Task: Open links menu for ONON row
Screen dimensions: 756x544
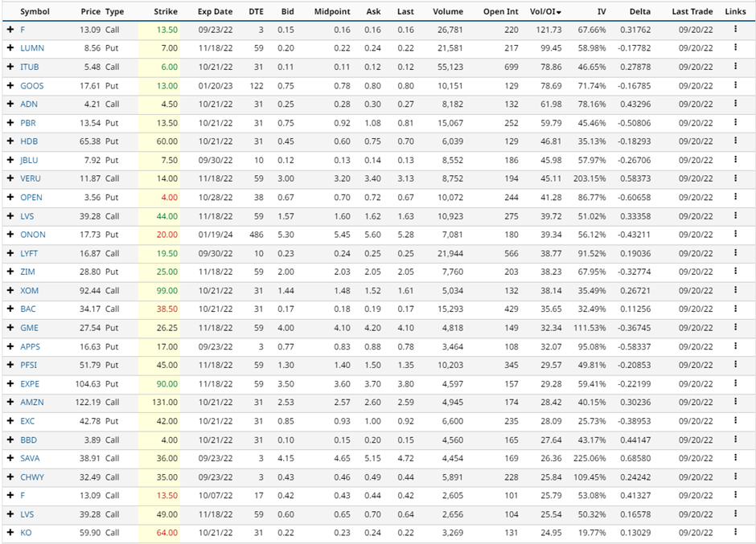Action: click(735, 234)
